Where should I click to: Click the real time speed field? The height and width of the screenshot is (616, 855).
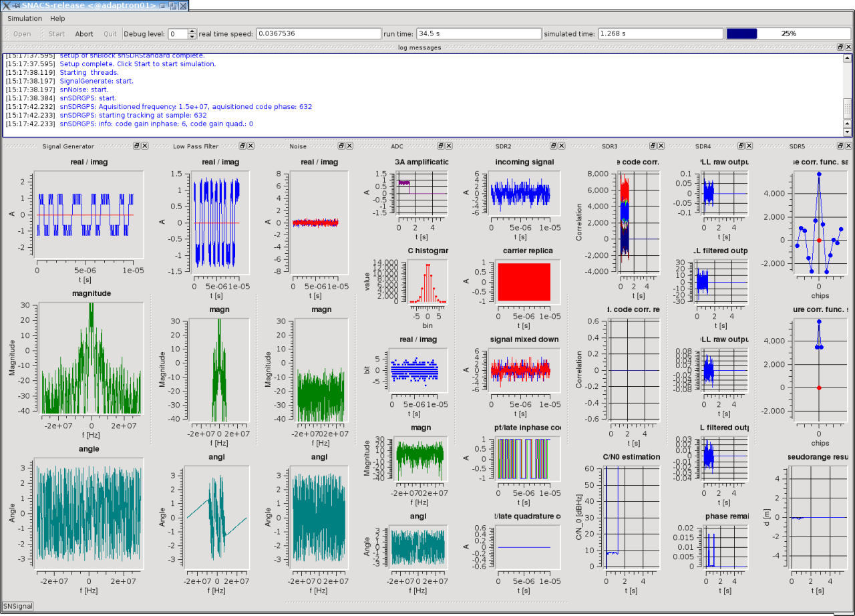[x=318, y=34]
